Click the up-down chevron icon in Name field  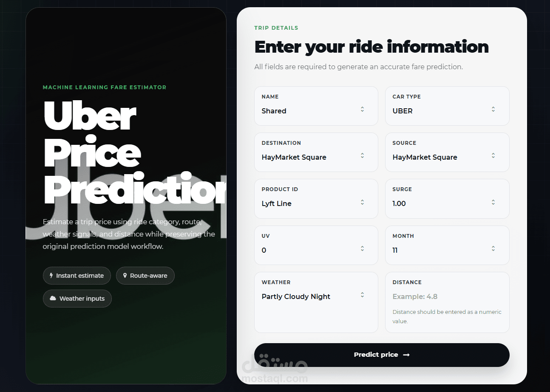coord(363,110)
